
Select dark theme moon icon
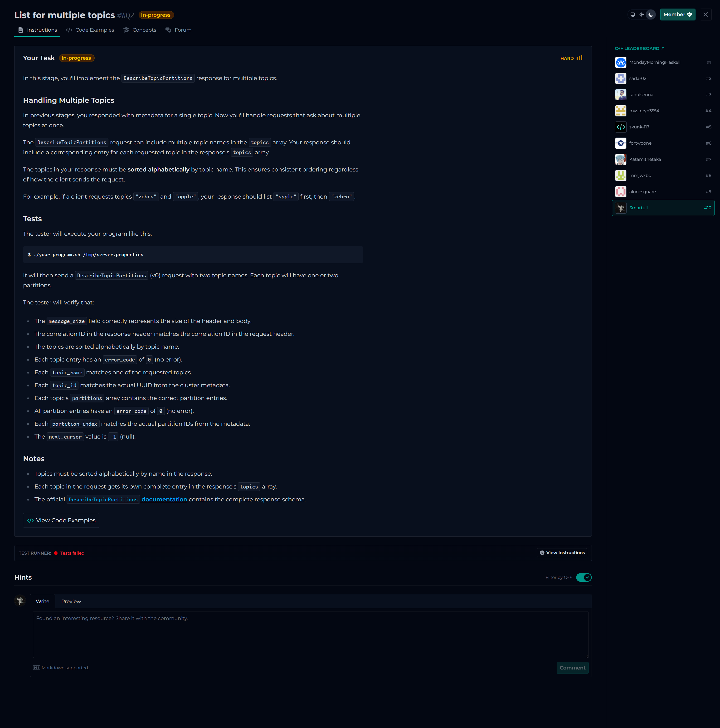coord(651,15)
